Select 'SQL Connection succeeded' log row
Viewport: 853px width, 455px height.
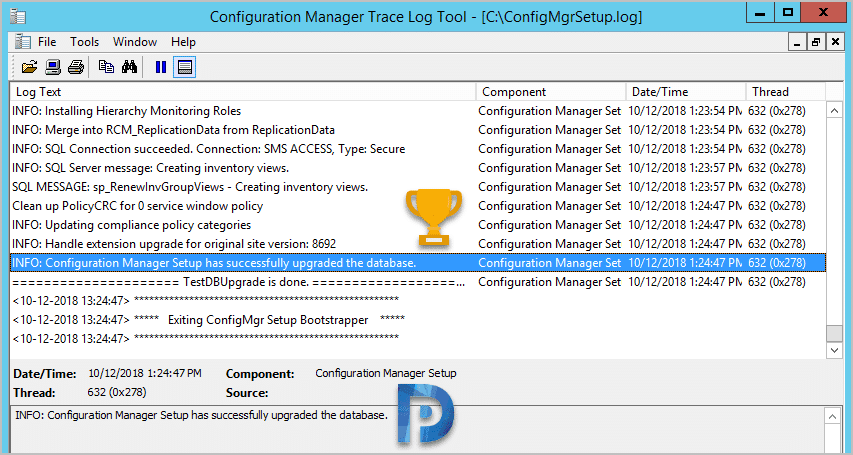[x=418, y=149]
